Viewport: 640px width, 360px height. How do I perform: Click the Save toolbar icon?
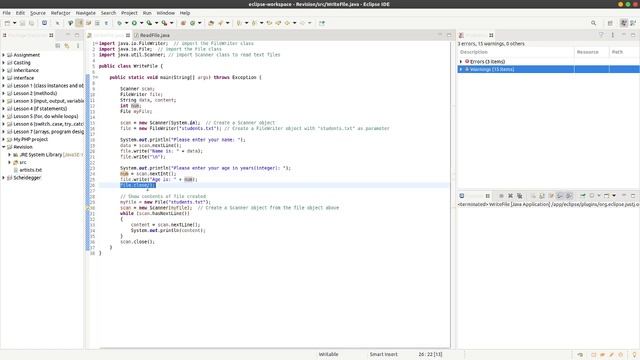pyautogui.click(x=22, y=23)
